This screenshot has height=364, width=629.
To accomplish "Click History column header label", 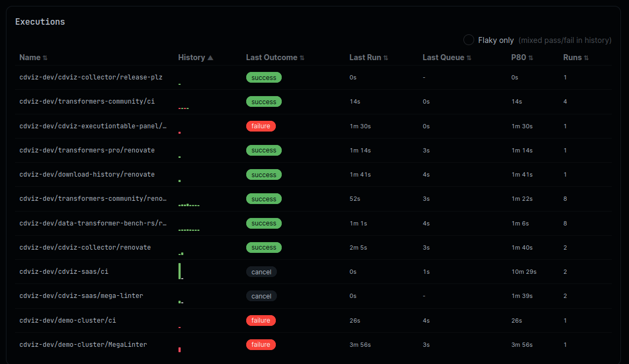I will (191, 57).
